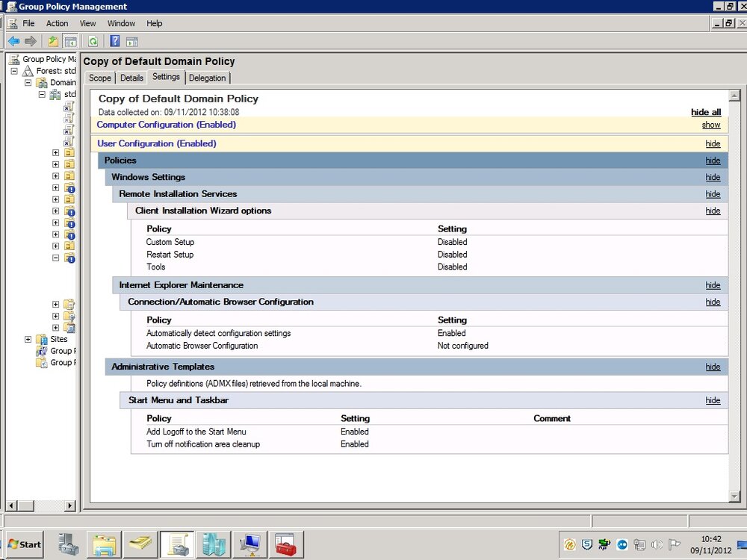Select the Sites icon in the tree

[42, 339]
